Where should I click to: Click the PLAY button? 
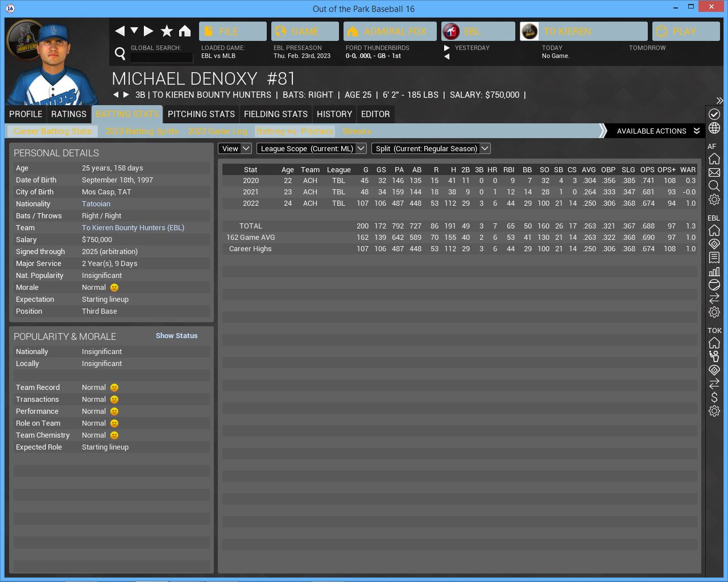[x=686, y=31]
